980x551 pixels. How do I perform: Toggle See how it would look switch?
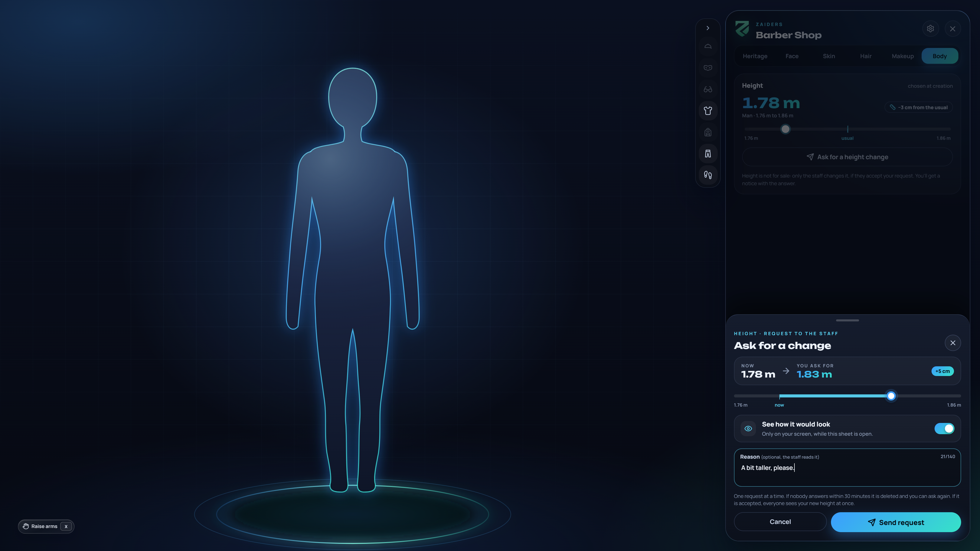[x=944, y=429]
